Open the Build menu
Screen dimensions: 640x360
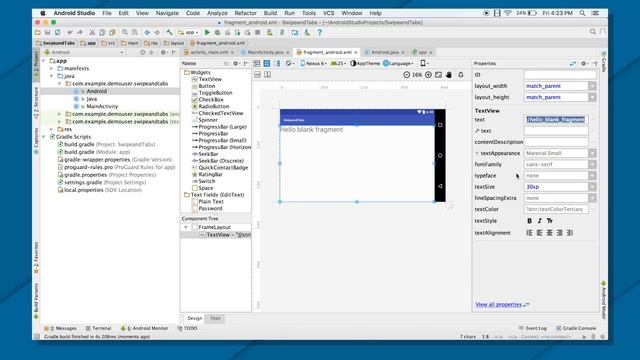[270, 13]
